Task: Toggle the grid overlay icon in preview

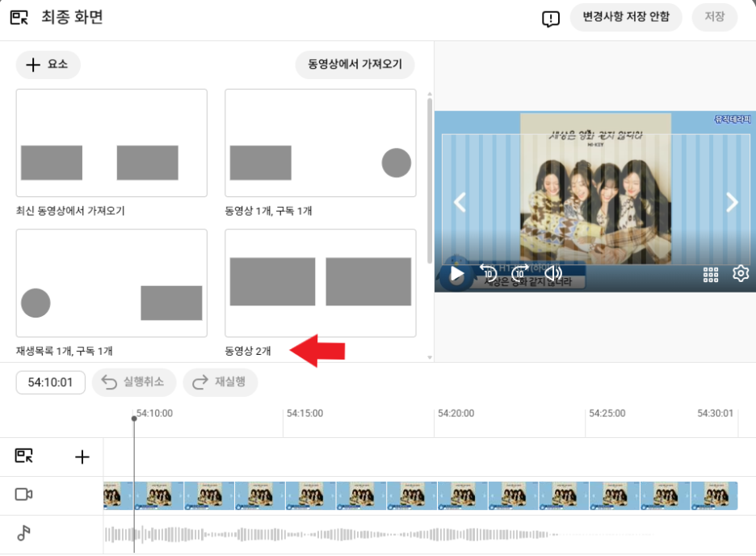Action: point(711,275)
